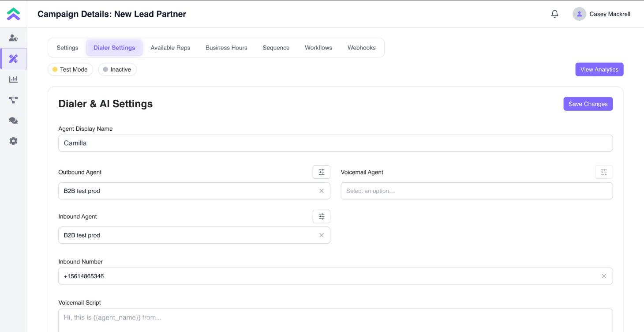Open the Outbound Agent configuration sliders icon

pos(322,172)
